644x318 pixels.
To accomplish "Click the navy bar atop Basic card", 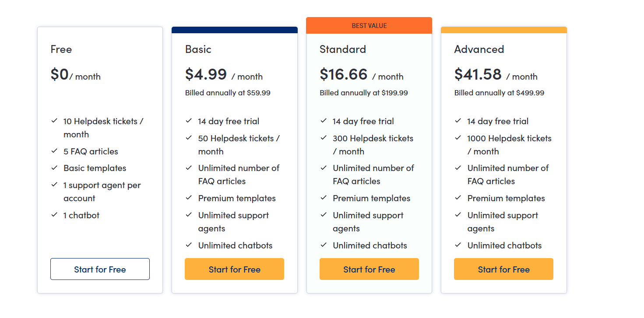I will coord(234,30).
